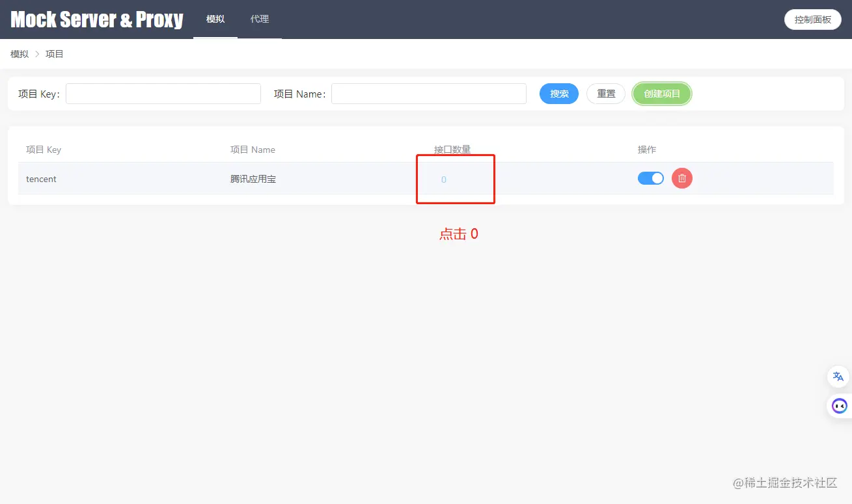Viewport: 852px width, 504px height.
Task: Click the 接口数量 column header
Action: (x=452, y=150)
